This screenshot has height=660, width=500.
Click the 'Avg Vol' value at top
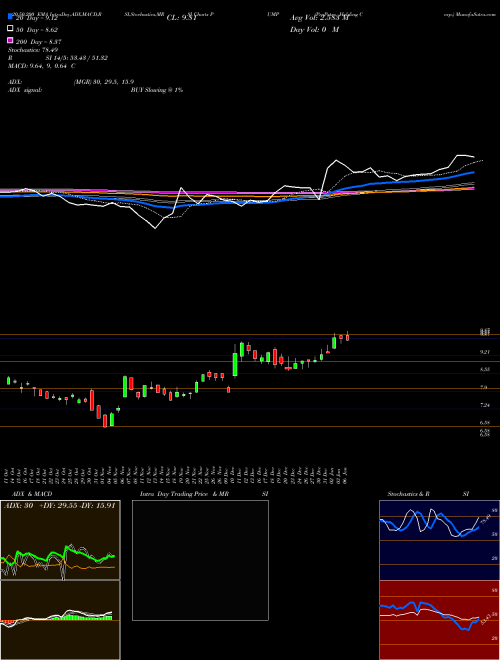point(320,18)
